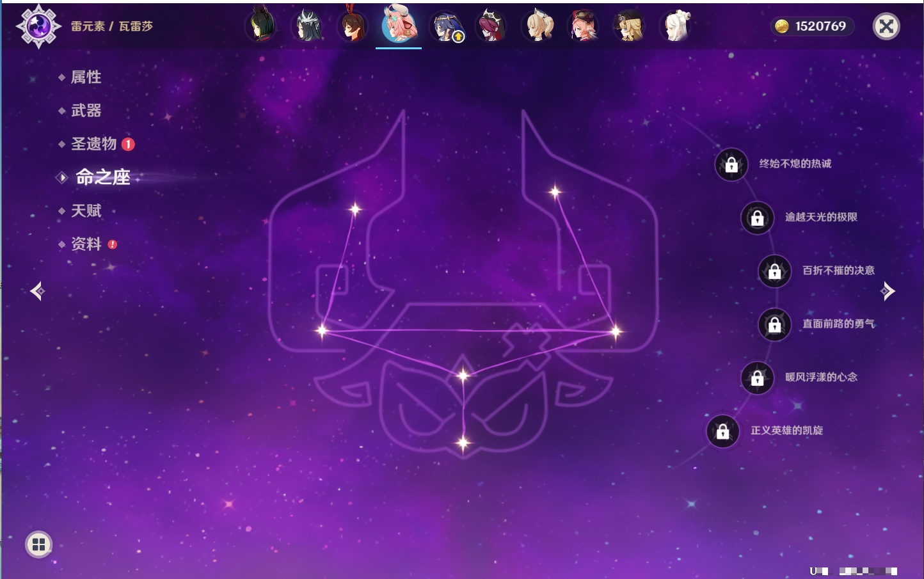Viewport: 924px width, 579px height.
Task: Open the 资料 profile menu
Action: (86, 244)
